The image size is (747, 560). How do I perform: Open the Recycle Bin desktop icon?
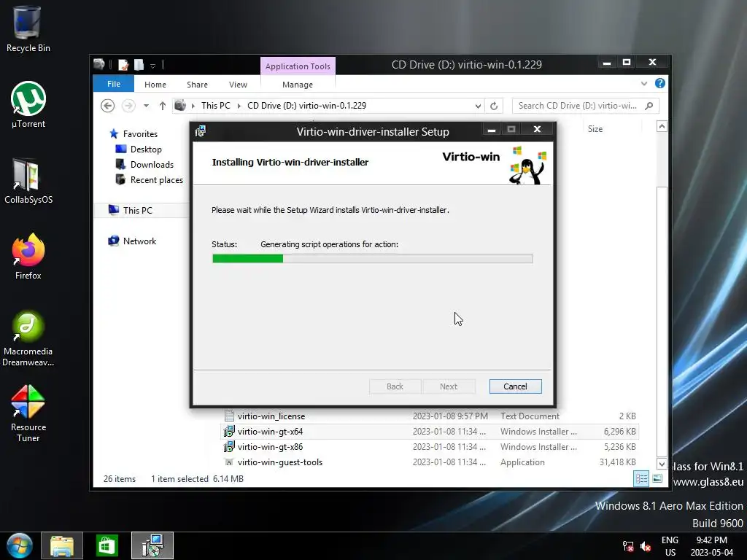click(28, 28)
